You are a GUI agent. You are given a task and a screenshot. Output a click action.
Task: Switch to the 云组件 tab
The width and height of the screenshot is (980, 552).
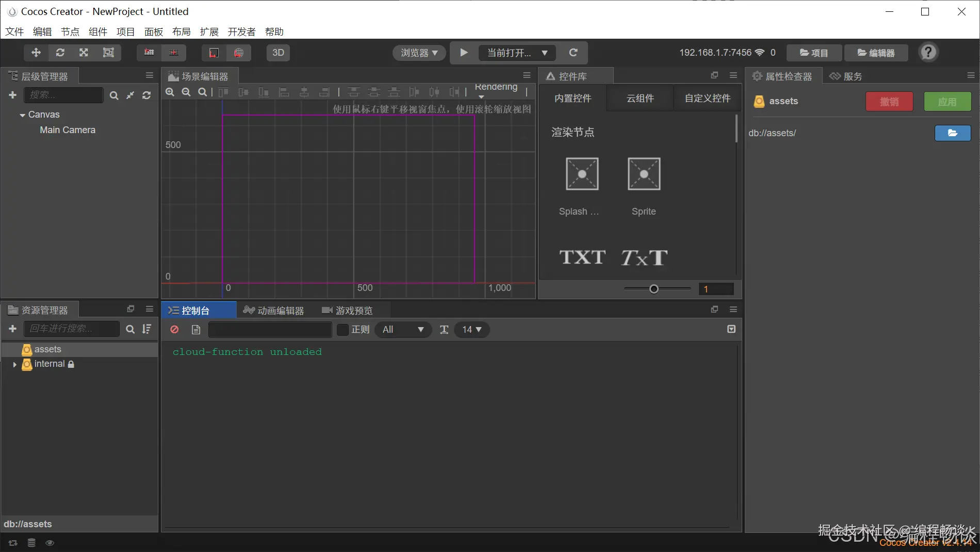(x=640, y=98)
